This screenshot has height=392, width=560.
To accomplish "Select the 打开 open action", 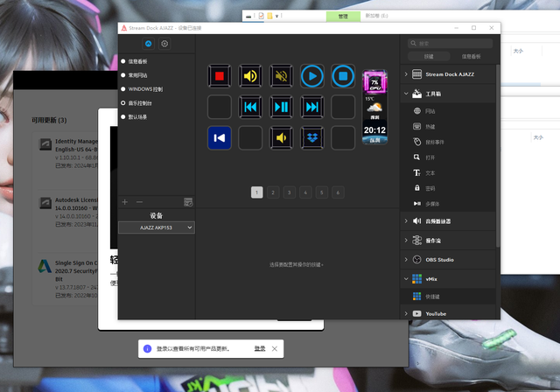I will click(x=448, y=157).
